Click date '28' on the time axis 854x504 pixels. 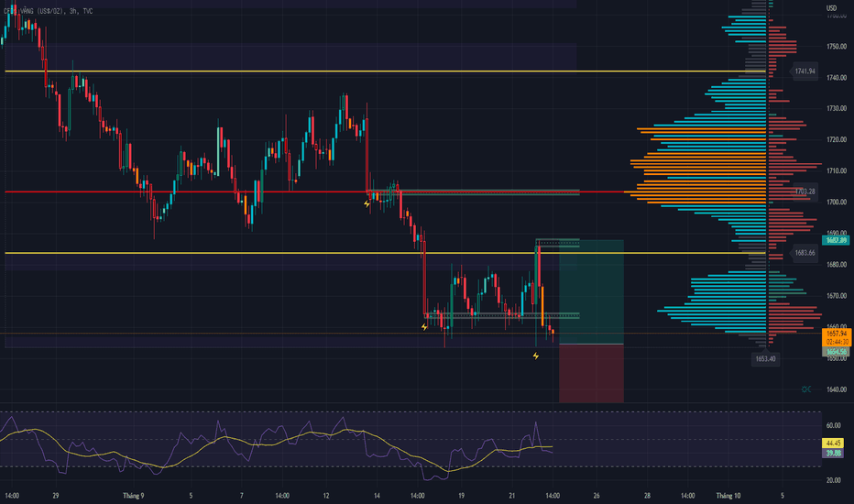(647, 495)
